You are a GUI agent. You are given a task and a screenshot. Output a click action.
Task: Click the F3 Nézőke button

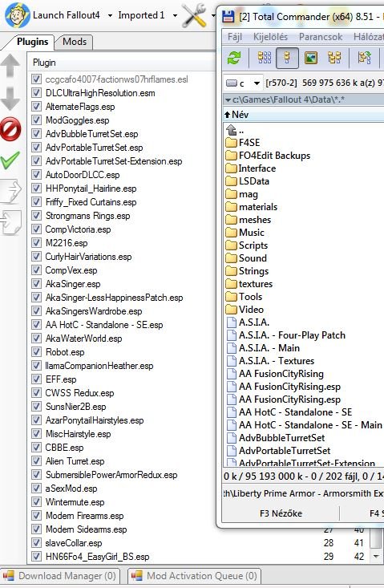[x=281, y=513]
